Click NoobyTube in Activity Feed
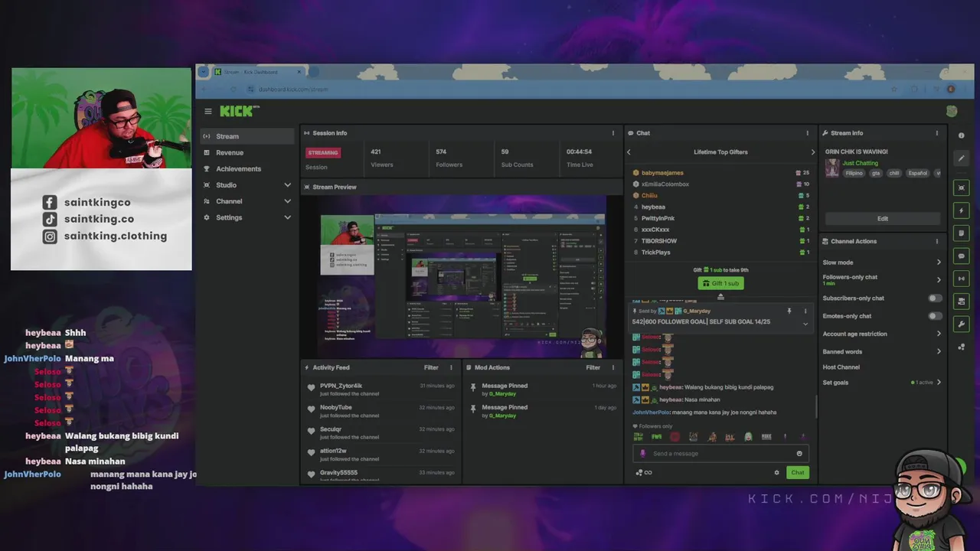 (335, 408)
